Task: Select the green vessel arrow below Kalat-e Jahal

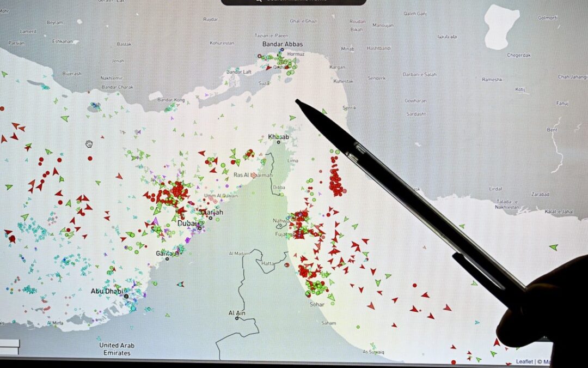Action: click(x=553, y=247)
